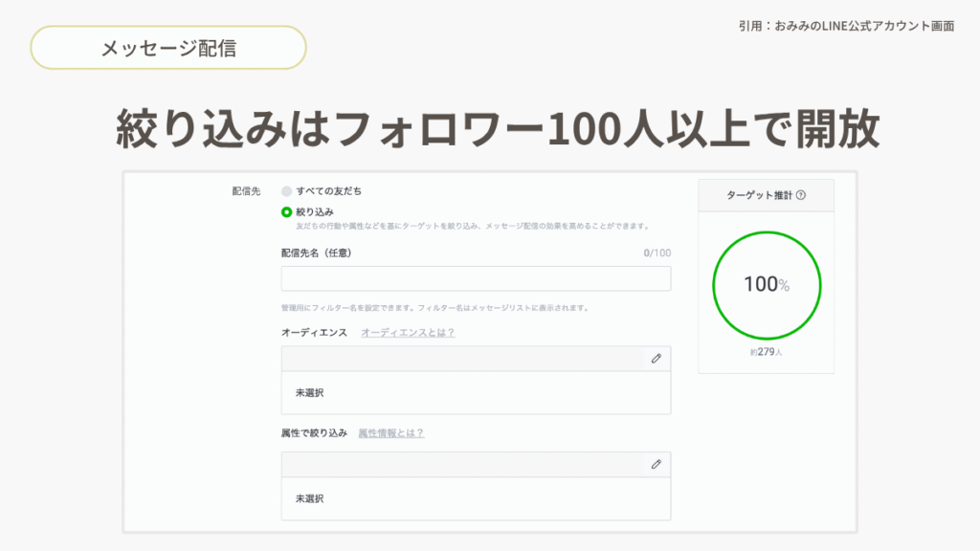Click the 配信先名 text input field
This screenshot has width=980, height=551.
(476, 278)
